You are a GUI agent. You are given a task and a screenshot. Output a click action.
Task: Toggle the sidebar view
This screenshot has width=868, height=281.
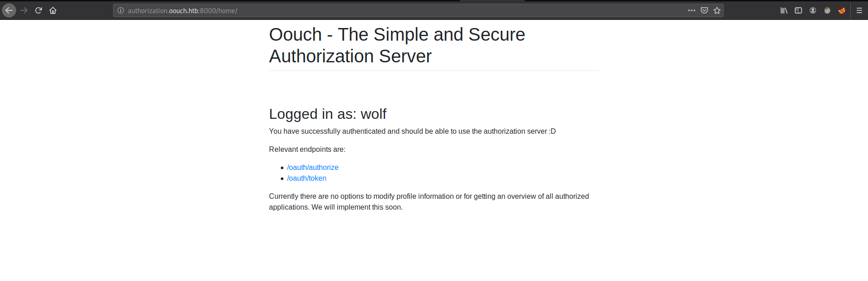[x=798, y=10]
